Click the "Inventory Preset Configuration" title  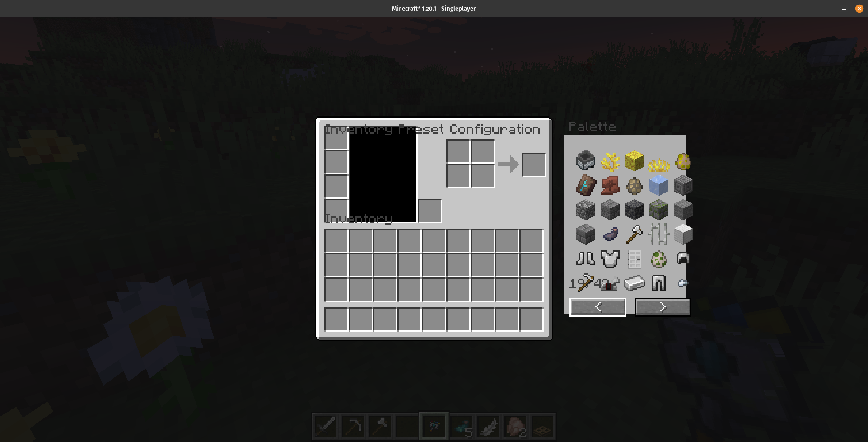point(432,130)
